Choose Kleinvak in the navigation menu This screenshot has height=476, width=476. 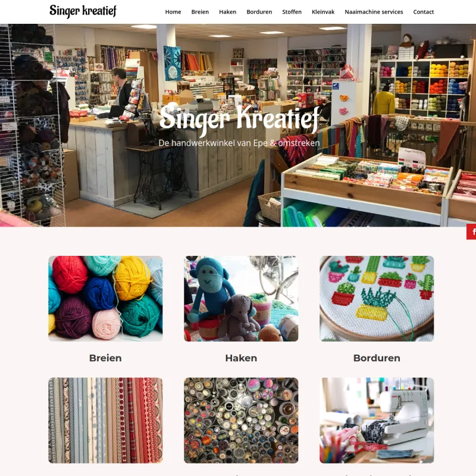[x=323, y=12]
